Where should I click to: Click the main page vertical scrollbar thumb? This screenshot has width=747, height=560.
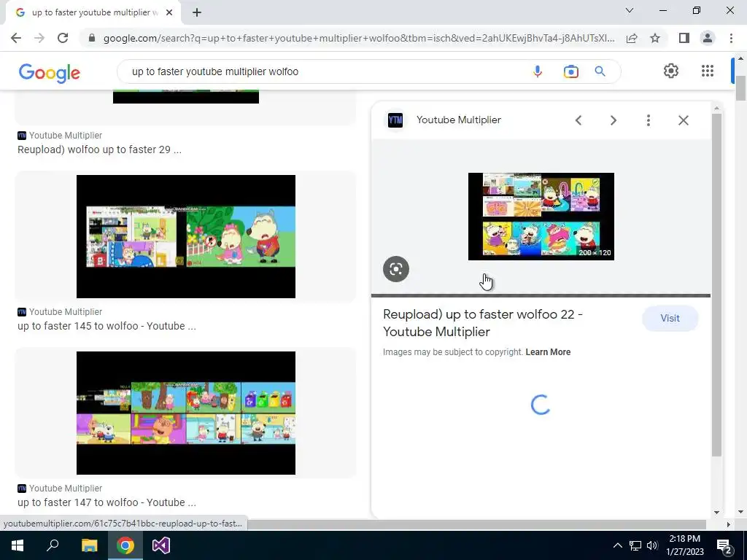(x=741, y=88)
